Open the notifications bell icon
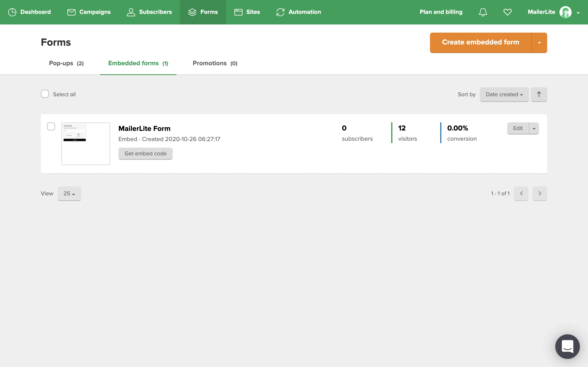The image size is (588, 367). (483, 12)
